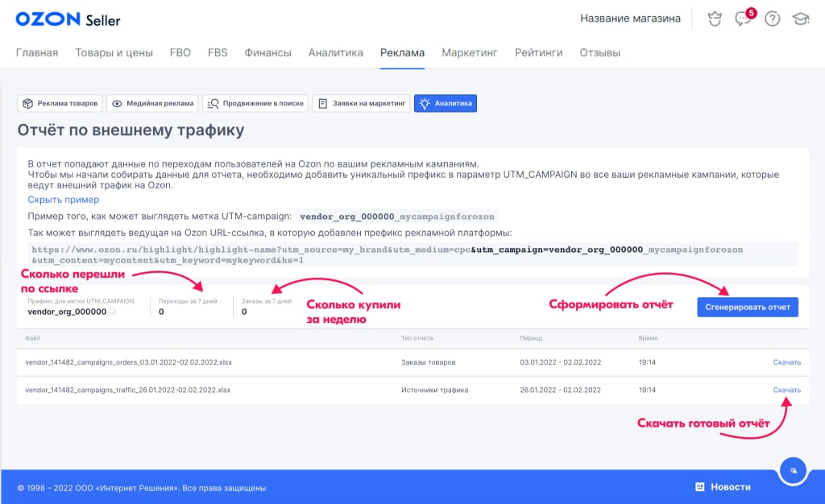Click the period 26.01.2022 - 02.02.2022
825x504 pixels.
click(x=561, y=390)
